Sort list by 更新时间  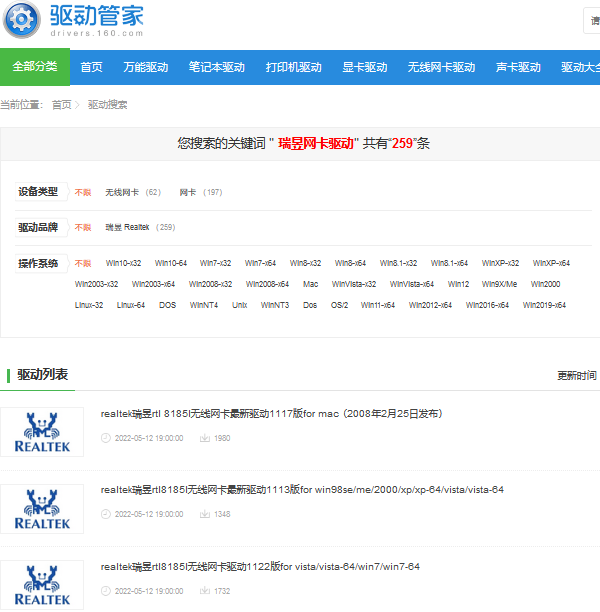tap(577, 375)
